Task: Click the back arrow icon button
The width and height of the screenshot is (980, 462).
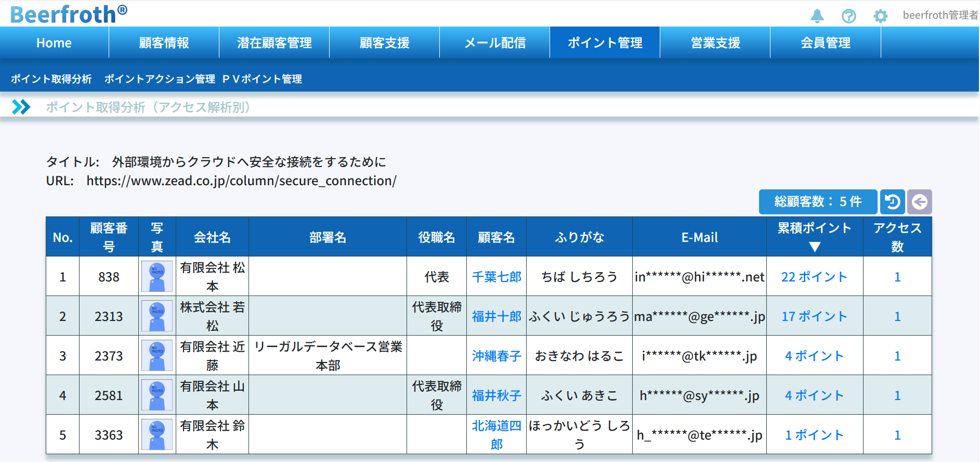Action: (919, 202)
